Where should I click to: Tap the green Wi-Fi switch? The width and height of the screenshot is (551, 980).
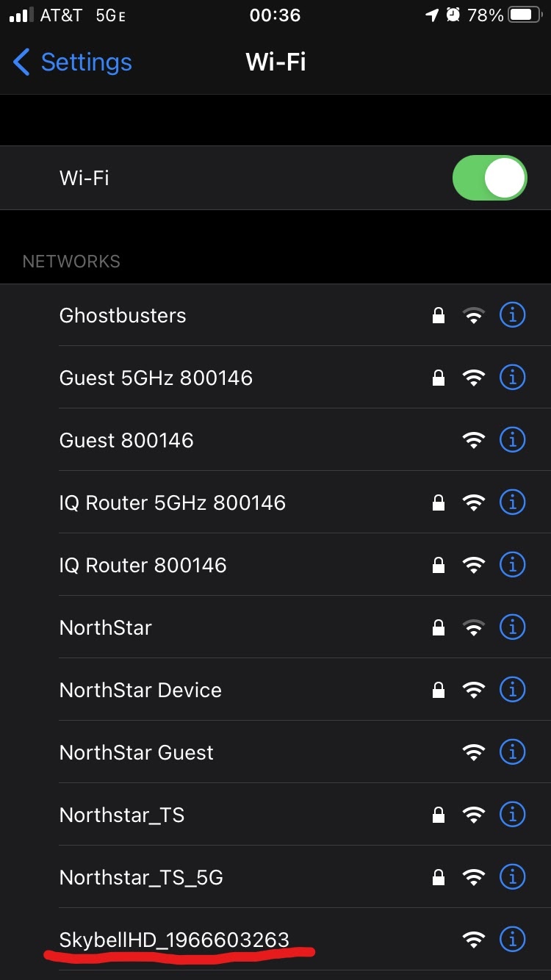coord(489,178)
